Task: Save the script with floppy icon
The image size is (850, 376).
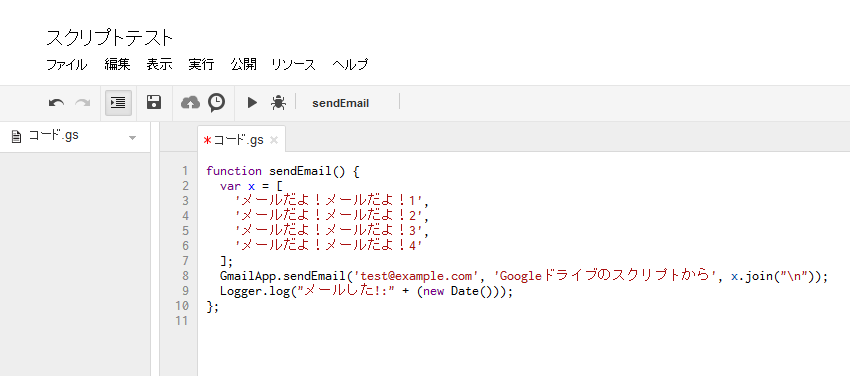Action: click(154, 102)
